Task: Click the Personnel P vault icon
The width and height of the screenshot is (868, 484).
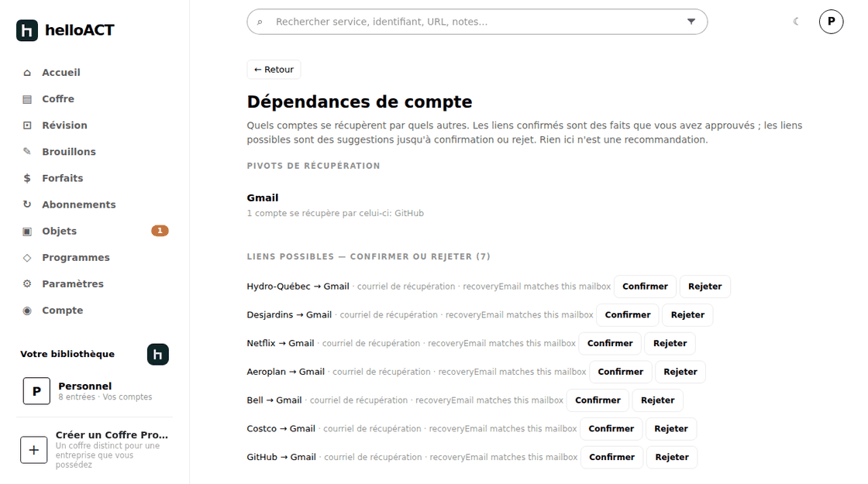Action: pos(36,391)
